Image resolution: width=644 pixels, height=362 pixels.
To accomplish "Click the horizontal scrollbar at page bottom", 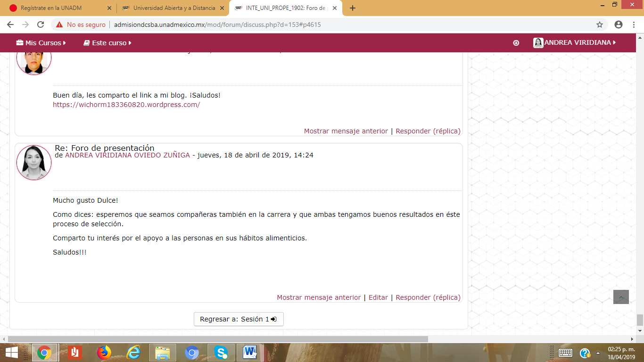I will click(x=217, y=339).
